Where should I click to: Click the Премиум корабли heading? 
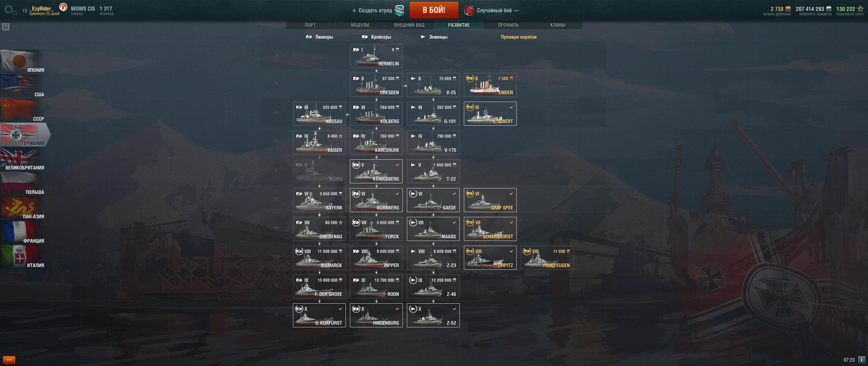click(x=519, y=37)
